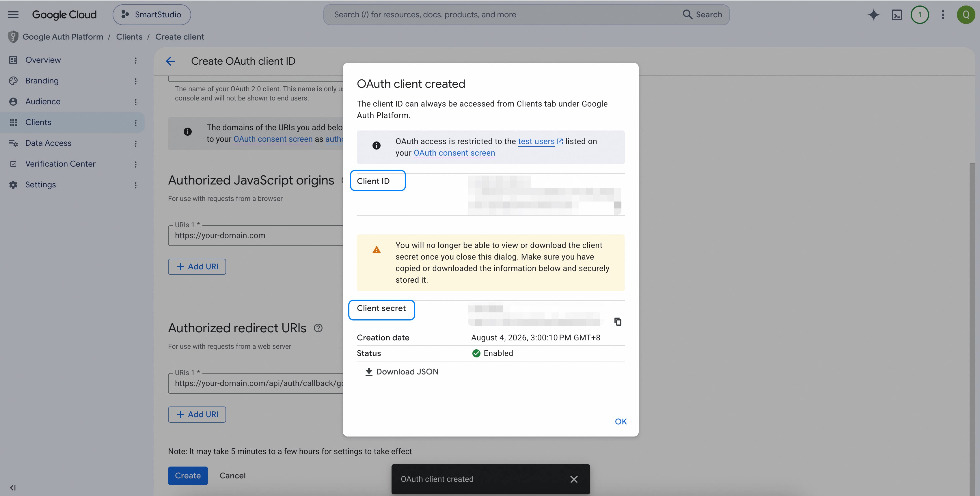Open OAuth consent screen link in dialog

(454, 153)
